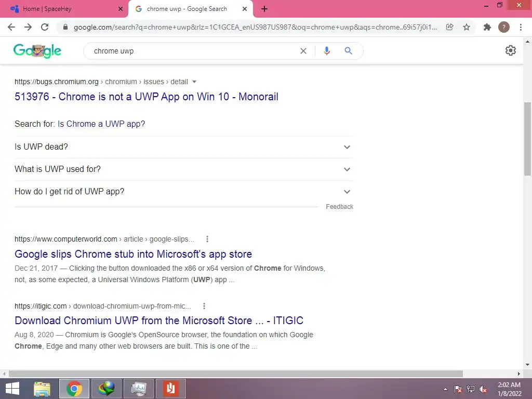
Task: Open Internet Download Manager taskbar icon
Action: click(x=106, y=389)
